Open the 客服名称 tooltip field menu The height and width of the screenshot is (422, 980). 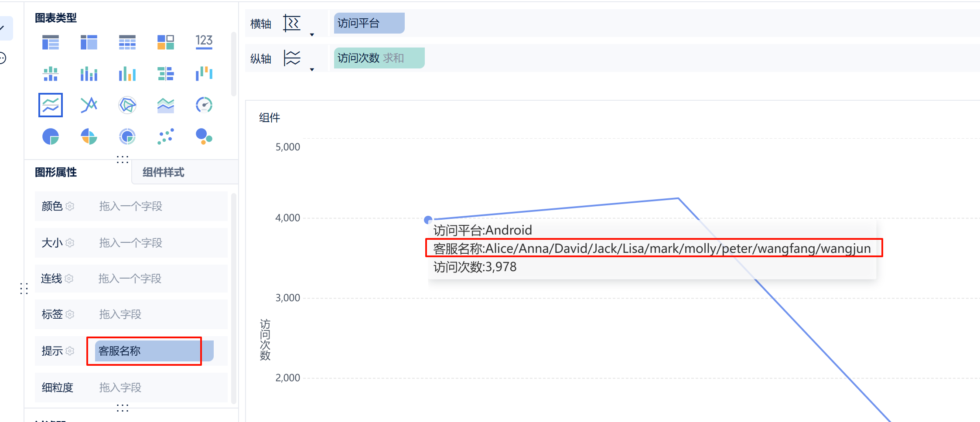click(x=154, y=351)
